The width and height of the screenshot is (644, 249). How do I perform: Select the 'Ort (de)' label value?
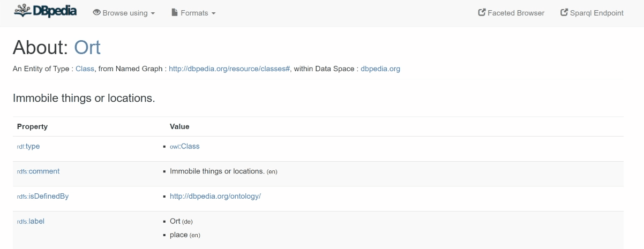click(x=181, y=222)
